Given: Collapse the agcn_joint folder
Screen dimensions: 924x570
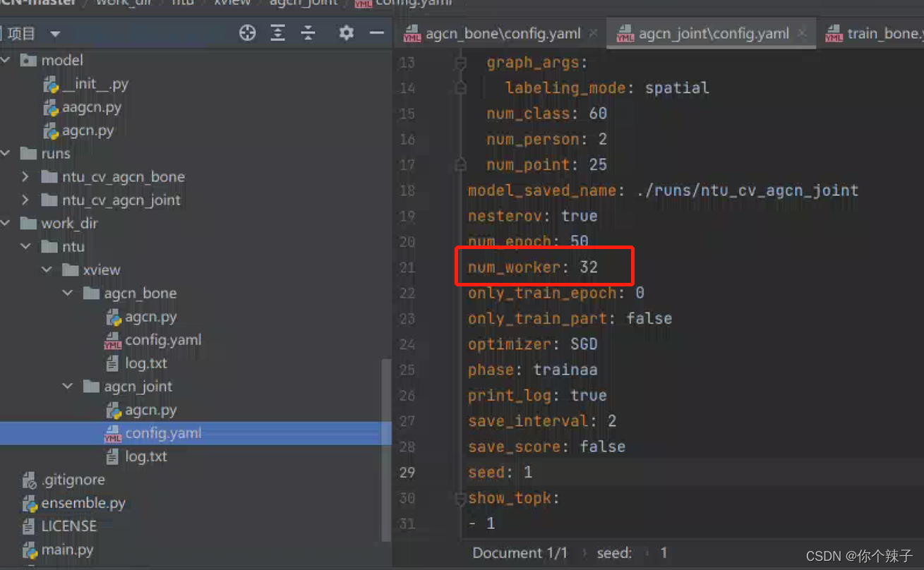Looking at the screenshot, I should (x=68, y=386).
